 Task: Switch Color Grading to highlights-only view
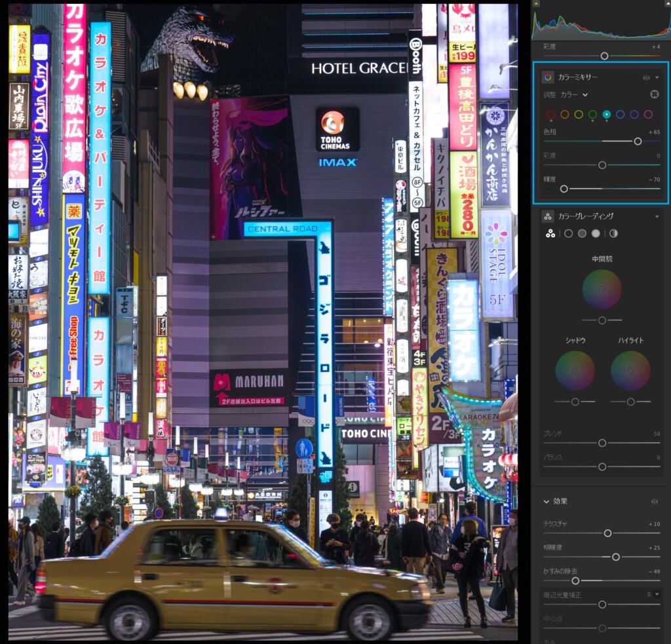tap(596, 234)
